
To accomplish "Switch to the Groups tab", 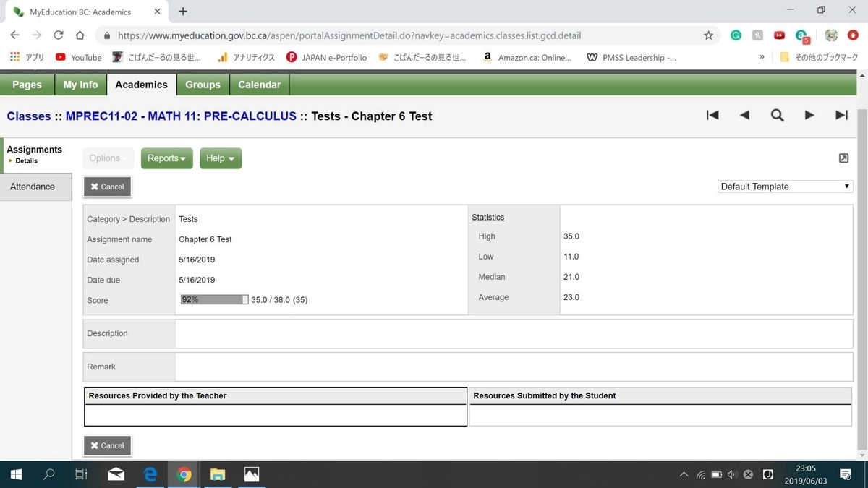I will pos(203,85).
